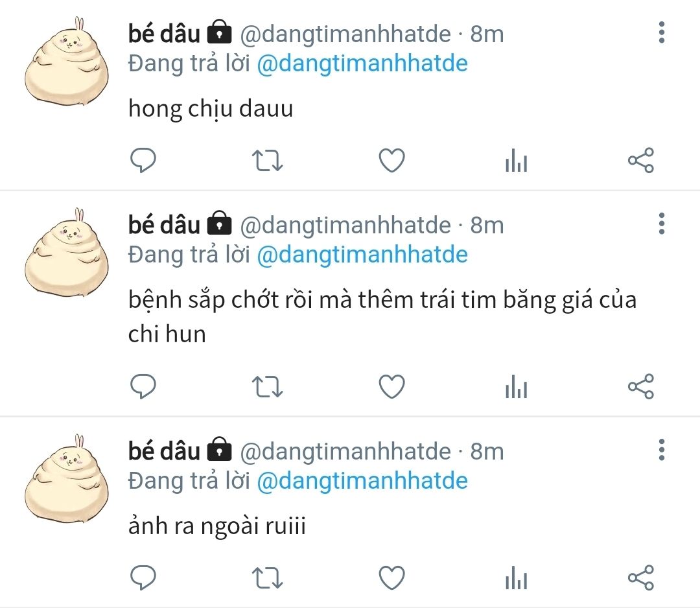
Task: Open bé dâu display name on first tweet
Action: [164, 34]
